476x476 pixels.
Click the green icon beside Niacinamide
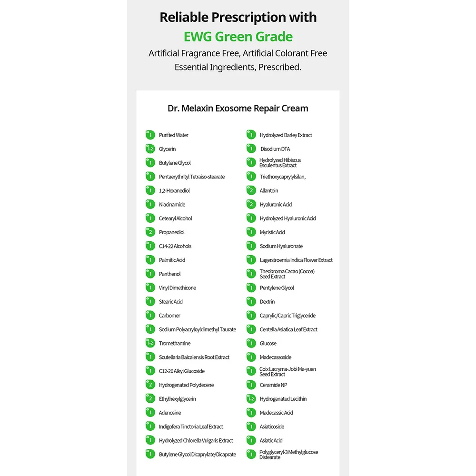[150, 204]
